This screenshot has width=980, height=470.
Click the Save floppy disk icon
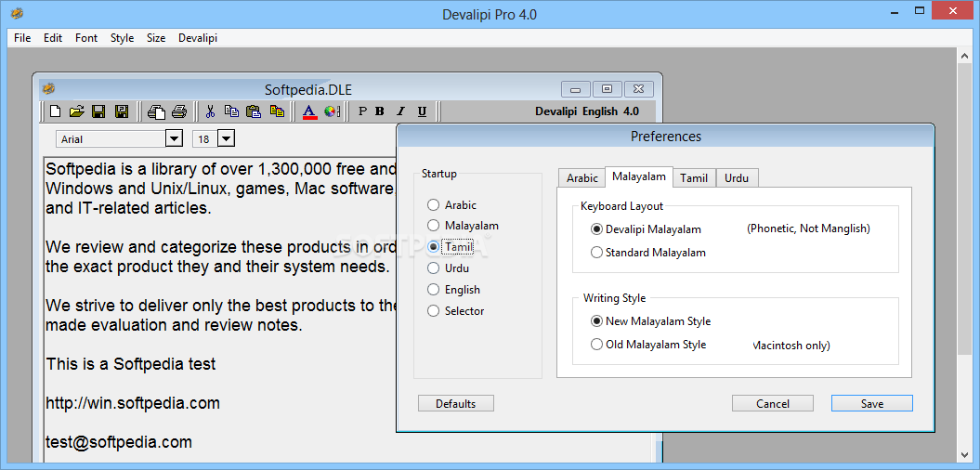(98, 111)
